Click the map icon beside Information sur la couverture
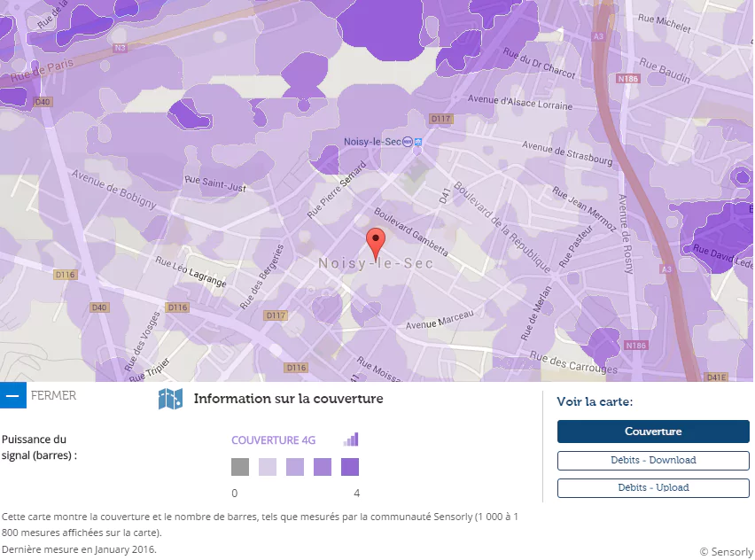This screenshot has height=560, width=755. pyautogui.click(x=170, y=400)
